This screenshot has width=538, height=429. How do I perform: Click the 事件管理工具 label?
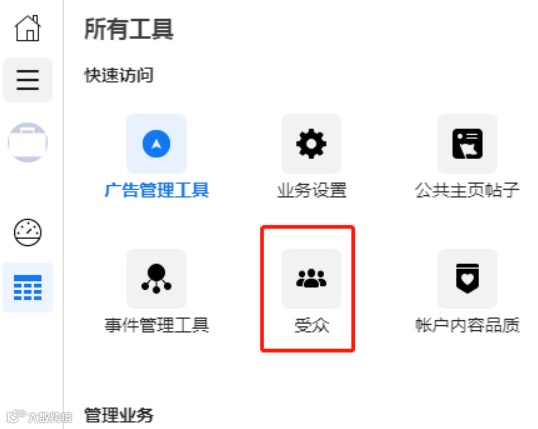[156, 325]
